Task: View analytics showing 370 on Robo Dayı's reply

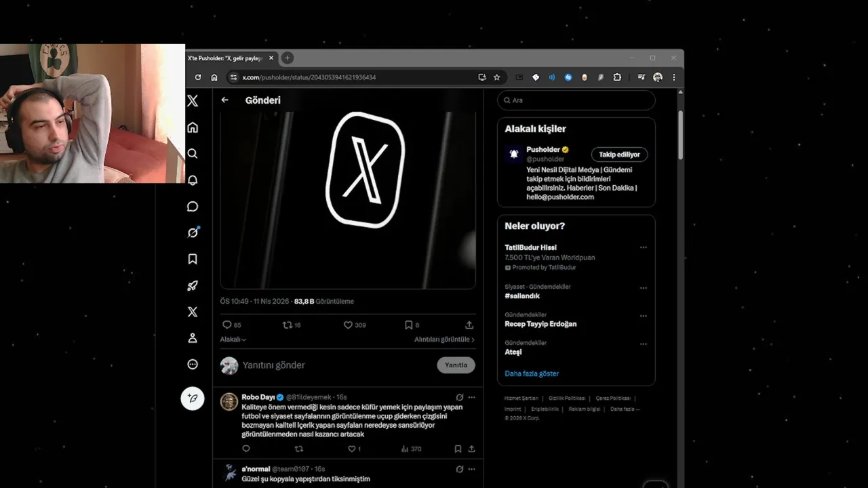Action: pyautogui.click(x=412, y=449)
